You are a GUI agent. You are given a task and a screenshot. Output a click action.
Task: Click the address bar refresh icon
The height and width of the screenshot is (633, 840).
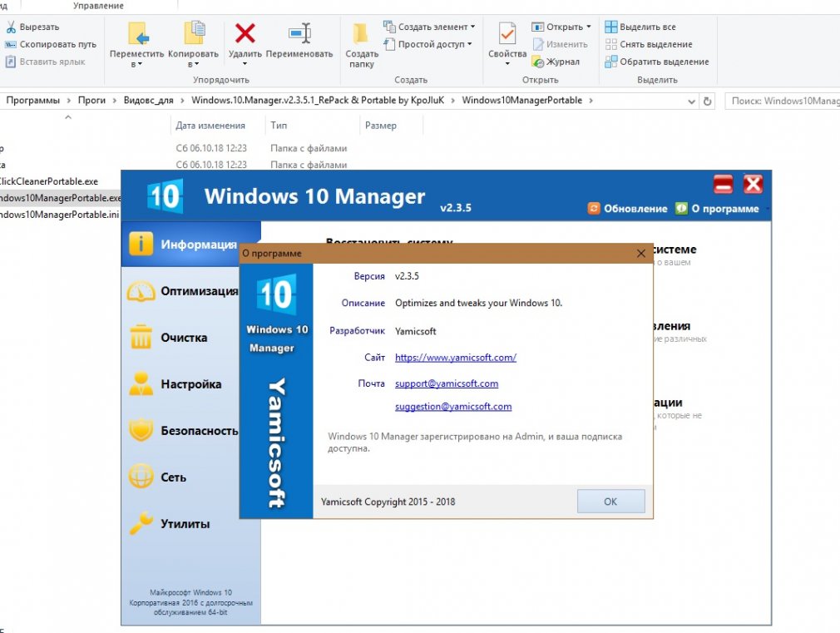707,101
